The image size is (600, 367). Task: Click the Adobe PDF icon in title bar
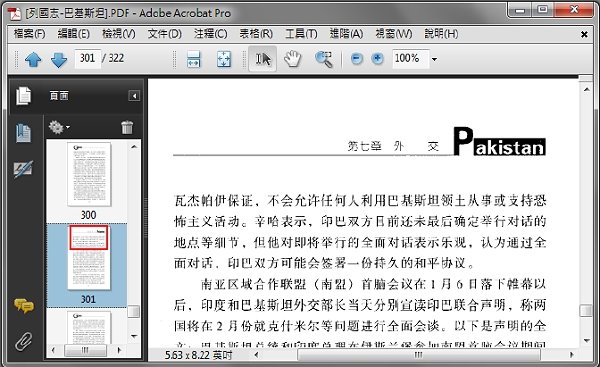pyautogui.click(x=15, y=13)
